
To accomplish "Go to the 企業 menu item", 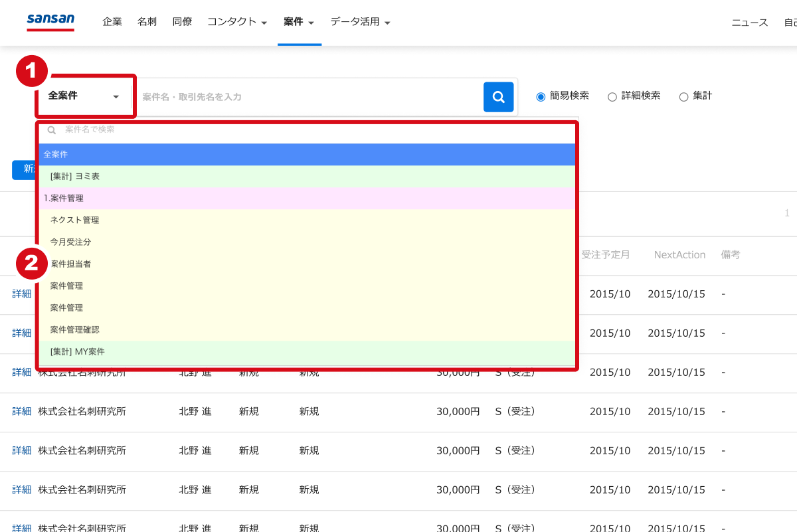I will (112, 21).
